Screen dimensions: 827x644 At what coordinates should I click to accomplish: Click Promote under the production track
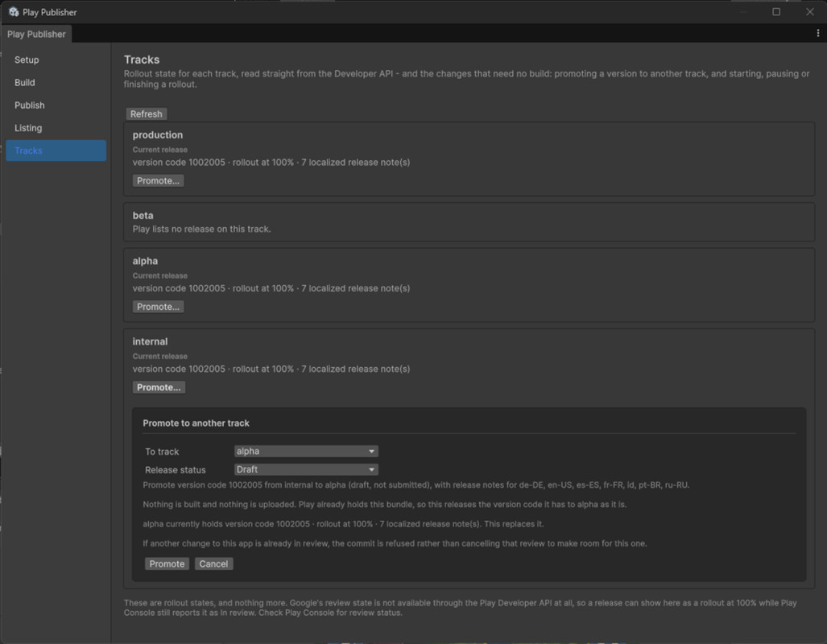click(x=158, y=180)
